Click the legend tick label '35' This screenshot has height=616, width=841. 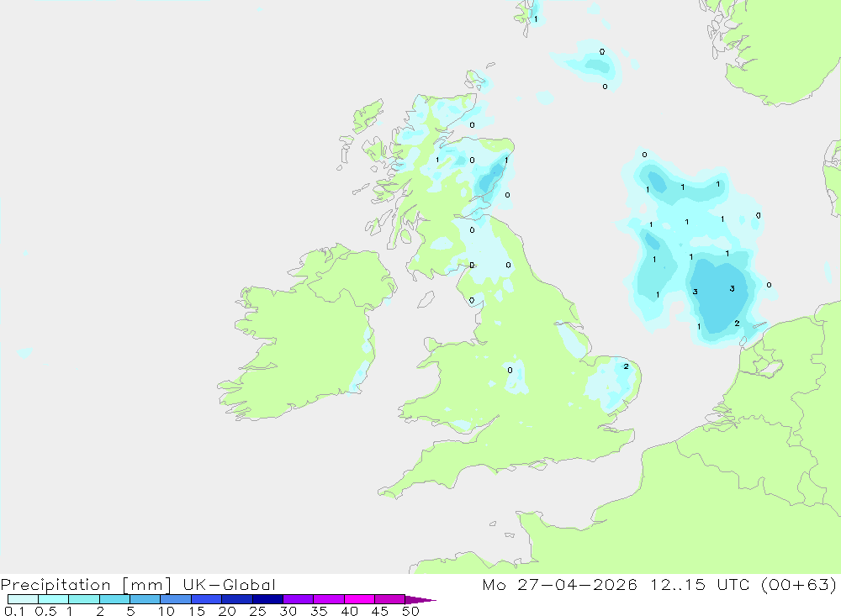pos(319,611)
